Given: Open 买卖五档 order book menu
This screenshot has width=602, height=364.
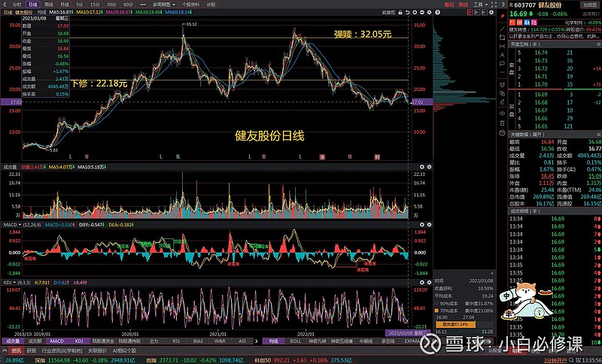Looking at the screenshot, I should pyautogui.click(x=598, y=44).
